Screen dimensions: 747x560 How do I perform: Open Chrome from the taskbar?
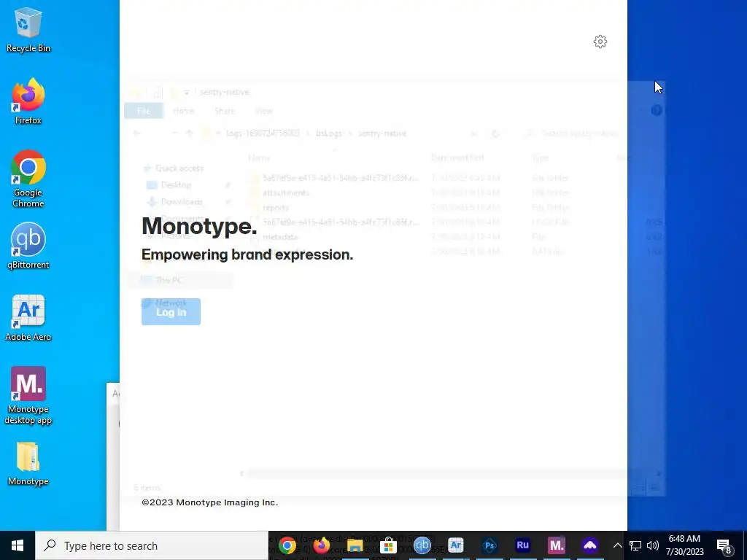point(287,545)
